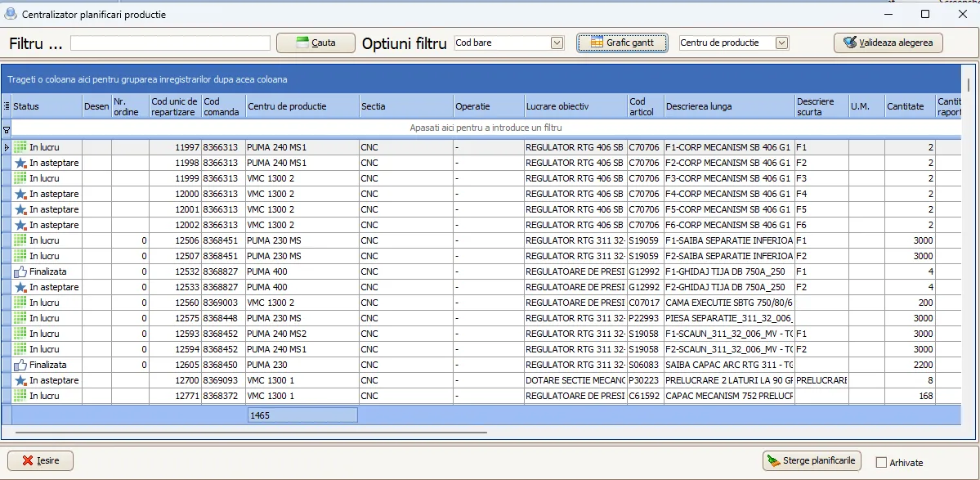Click the filter funnel icon in the filter row
Image resolution: width=980 pixels, height=480 pixels.
coord(7,130)
